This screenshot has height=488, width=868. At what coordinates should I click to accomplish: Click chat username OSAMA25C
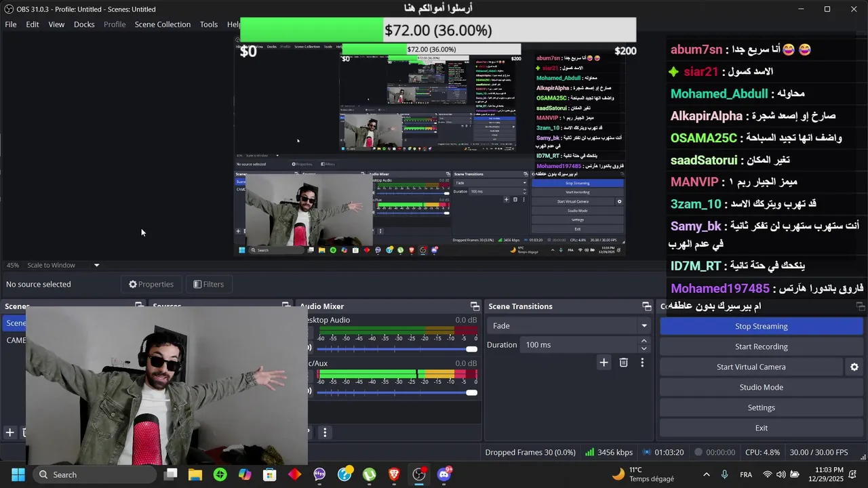tap(703, 138)
